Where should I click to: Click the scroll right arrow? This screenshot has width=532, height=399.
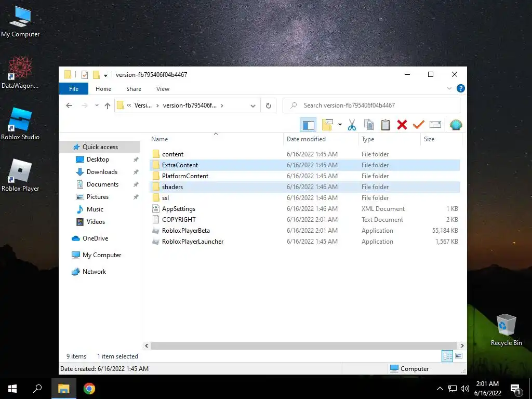pyautogui.click(x=462, y=345)
